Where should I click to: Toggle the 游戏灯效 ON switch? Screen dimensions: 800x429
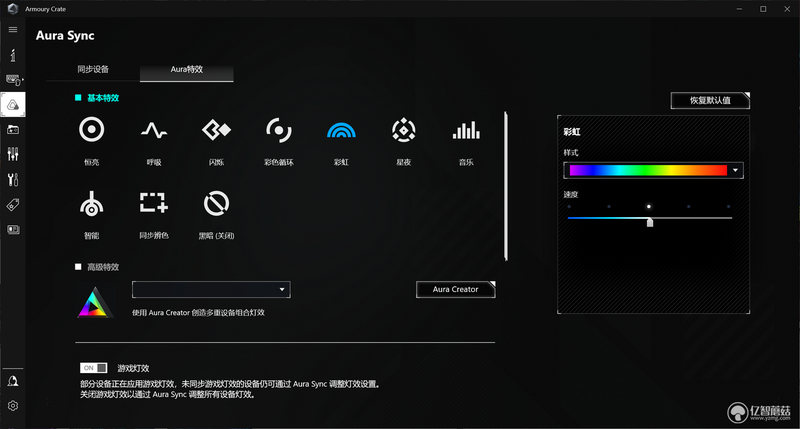tap(93, 368)
